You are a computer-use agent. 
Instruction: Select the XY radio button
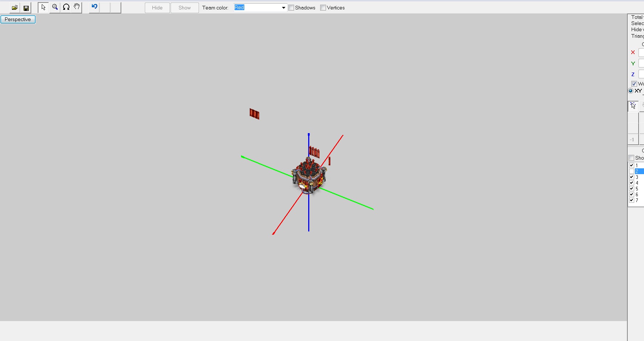(631, 91)
